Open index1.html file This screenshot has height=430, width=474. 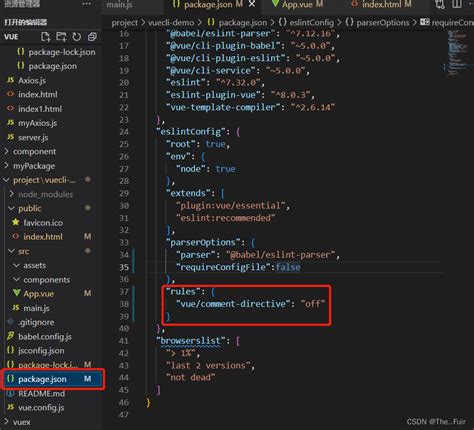click(x=40, y=109)
